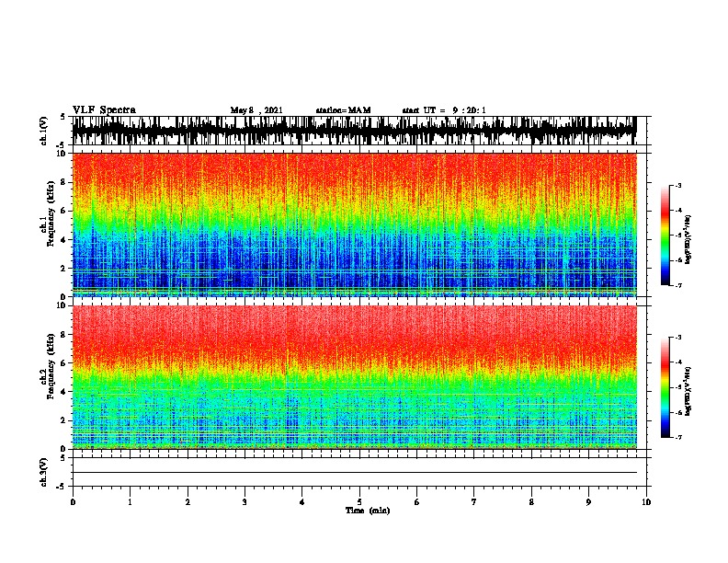The width and height of the screenshot is (728, 563).
Task: Click time axis tick label "5"
Action: 359,502
